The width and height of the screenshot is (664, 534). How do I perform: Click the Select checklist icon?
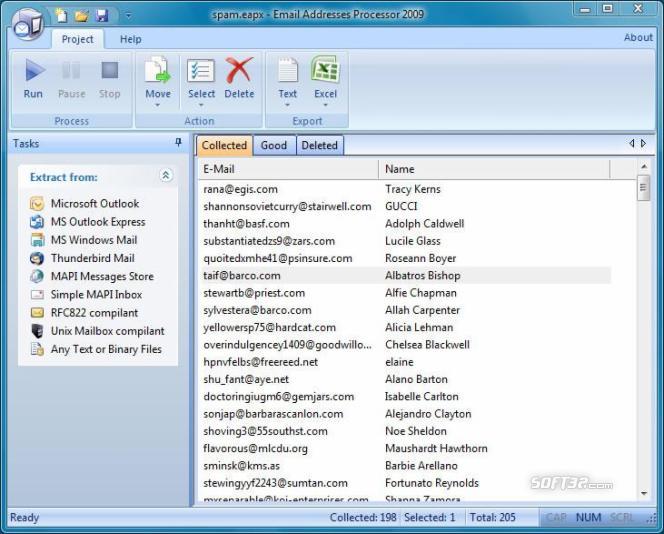[201, 70]
